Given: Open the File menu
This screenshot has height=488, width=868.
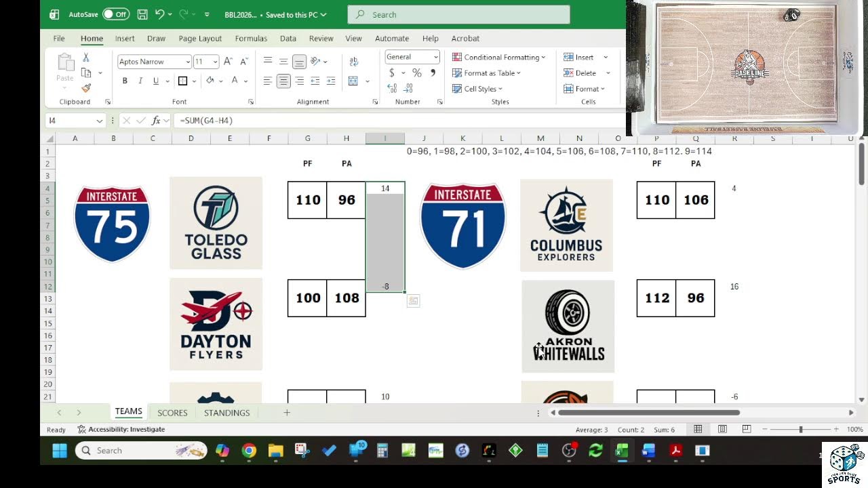Looking at the screenshot, I should click(x=59, y=39).
